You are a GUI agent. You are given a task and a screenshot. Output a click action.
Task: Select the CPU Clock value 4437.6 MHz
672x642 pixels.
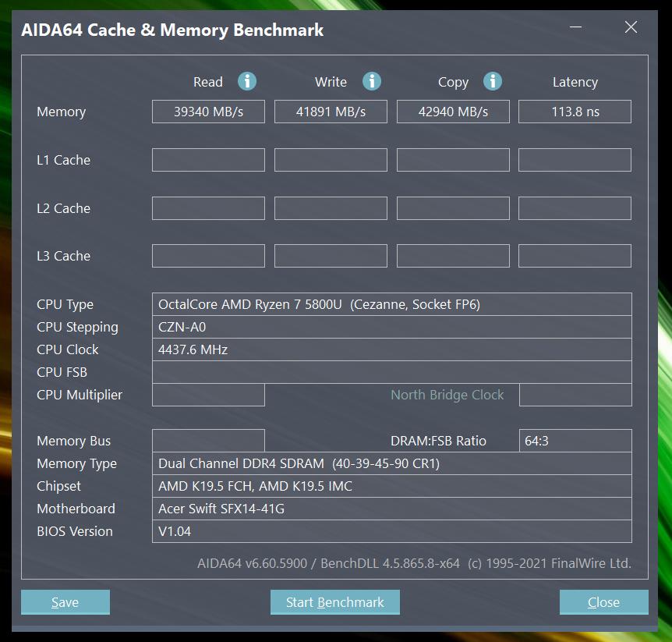(393, 349)
